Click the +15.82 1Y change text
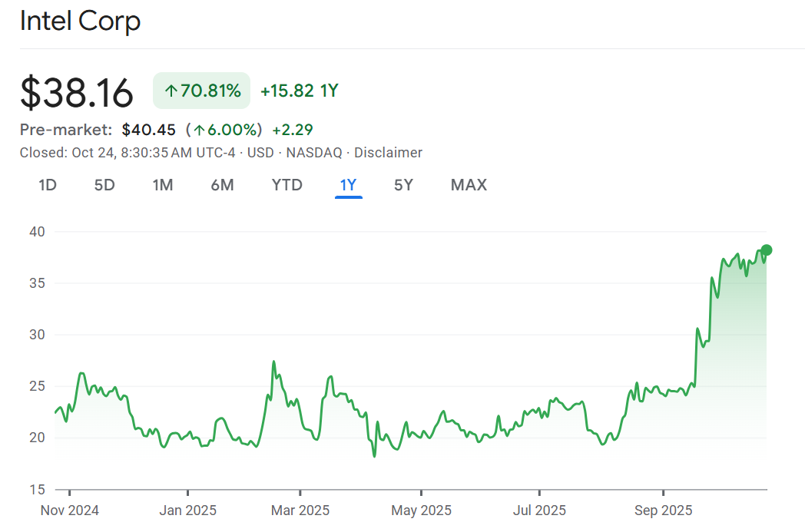 (x=299, y=91)
